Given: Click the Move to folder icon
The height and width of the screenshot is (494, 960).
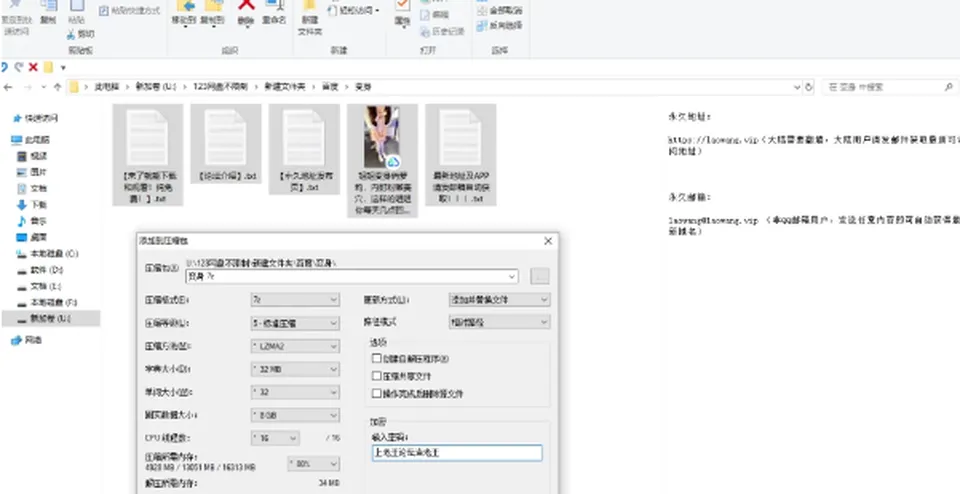Looking at the screenshot, I should pos(186,6).
